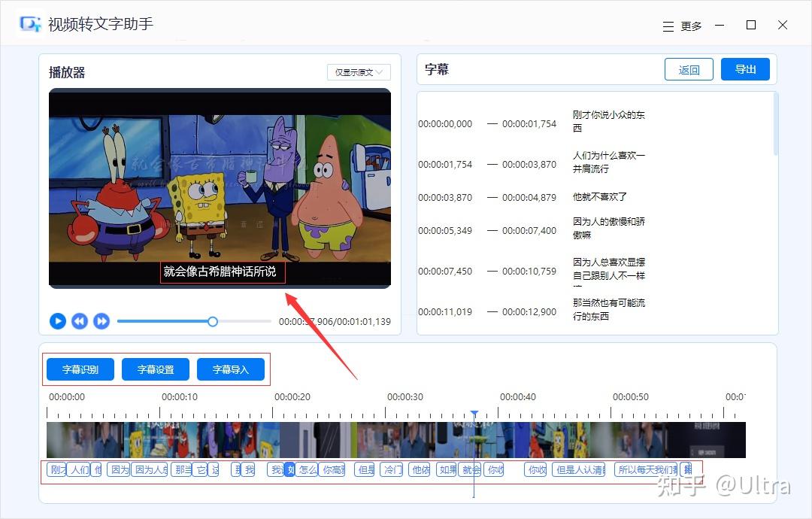Image resolution: width=812 pixels, height=519 pixels.
Task: Click end time 00:00:07,400
Action: (529, 230)
